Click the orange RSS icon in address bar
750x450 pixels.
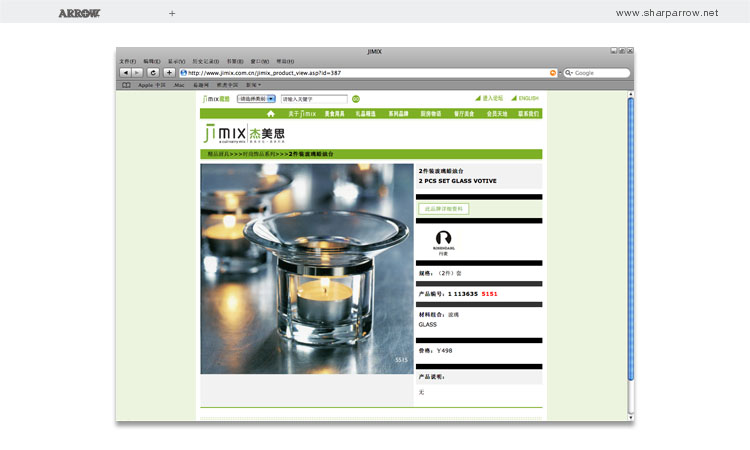click(x=553, y=73)
